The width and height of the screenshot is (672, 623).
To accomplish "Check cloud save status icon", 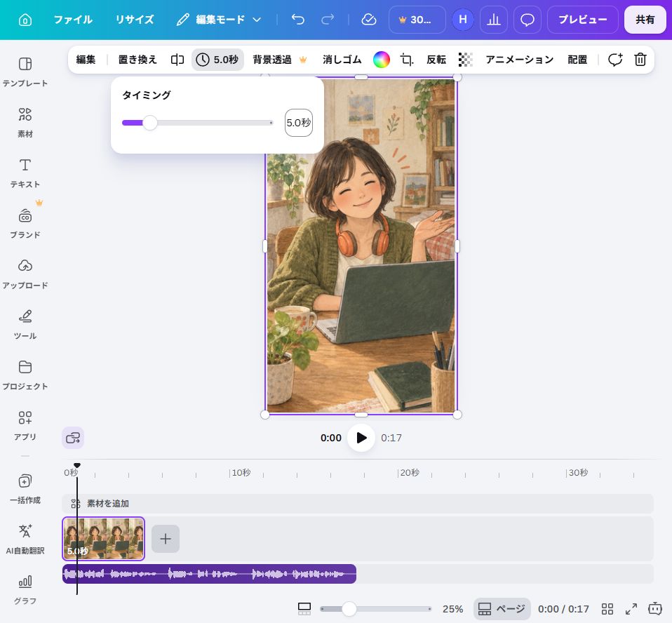I will [x=369, y=20].
